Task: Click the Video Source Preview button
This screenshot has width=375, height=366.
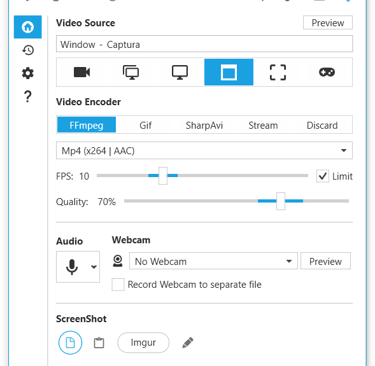Action: (328, 23)
